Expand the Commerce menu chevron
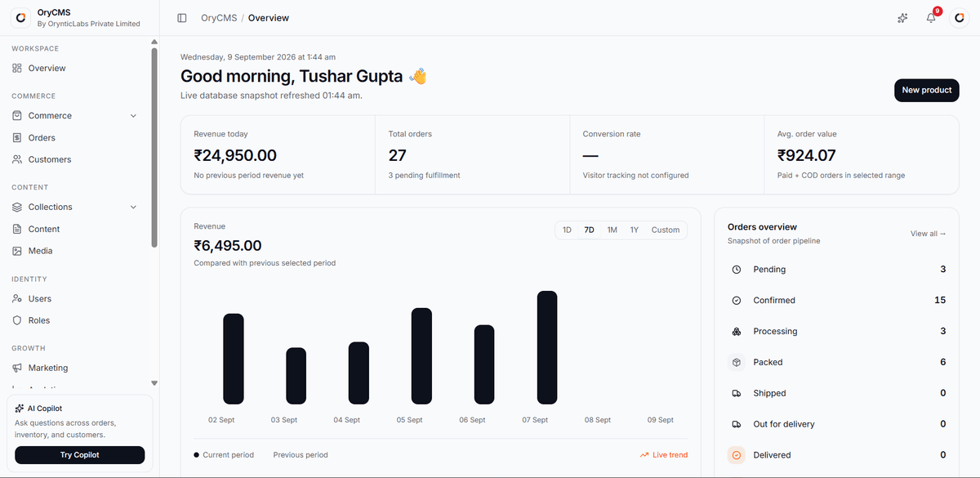Viewport: 980px width, 478px height. [x=134, y=116]
